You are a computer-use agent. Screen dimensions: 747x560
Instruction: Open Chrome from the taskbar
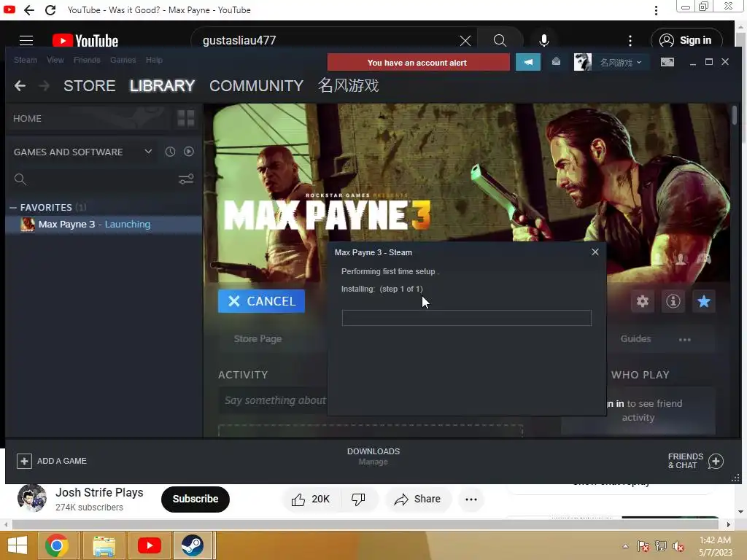pyautogui.click(x=57, y=545)
